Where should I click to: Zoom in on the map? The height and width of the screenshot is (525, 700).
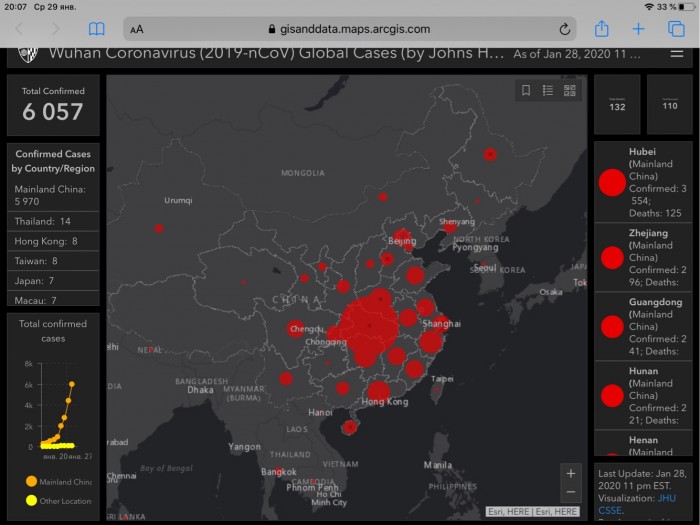tap(571, 473)
